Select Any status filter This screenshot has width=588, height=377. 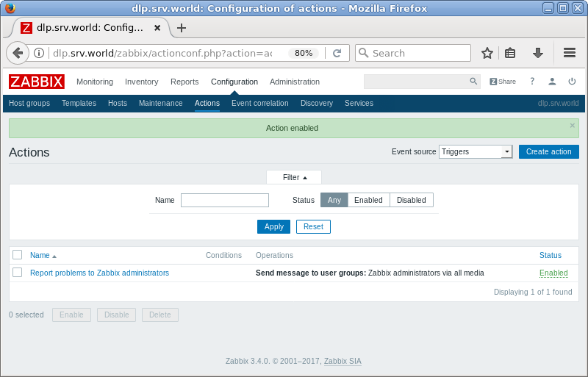(334, 200)
